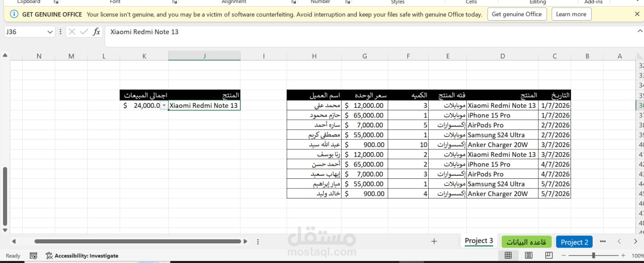Select product cell Samsung S24 Ultra in row 39
The width and height of the screenshot is (644, 263).
pyautogui.click(x=503, y=135)
